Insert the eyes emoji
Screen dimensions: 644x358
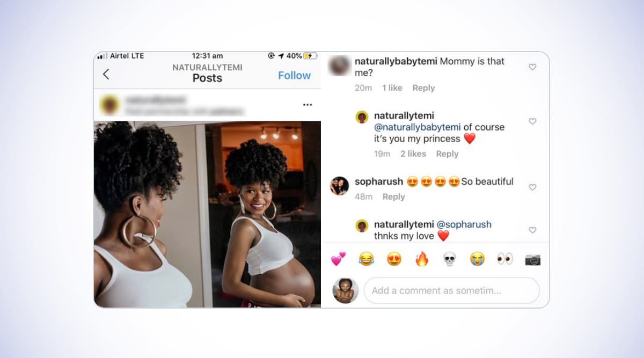pyautogui.click(x=505, y=259)
